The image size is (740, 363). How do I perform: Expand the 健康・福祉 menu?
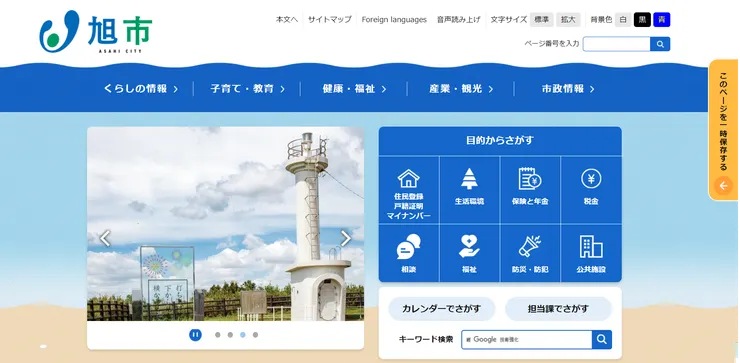click(x=354, y=89)
